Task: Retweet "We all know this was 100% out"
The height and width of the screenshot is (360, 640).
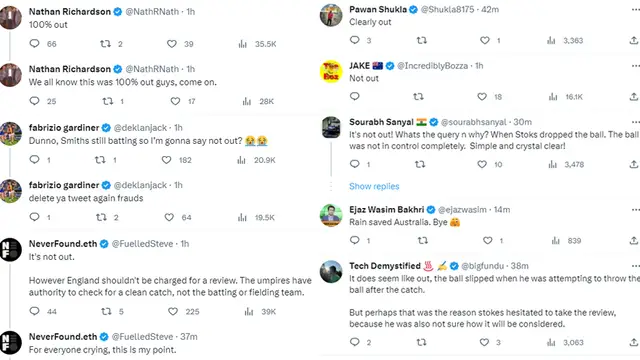Action: [107, 101]
